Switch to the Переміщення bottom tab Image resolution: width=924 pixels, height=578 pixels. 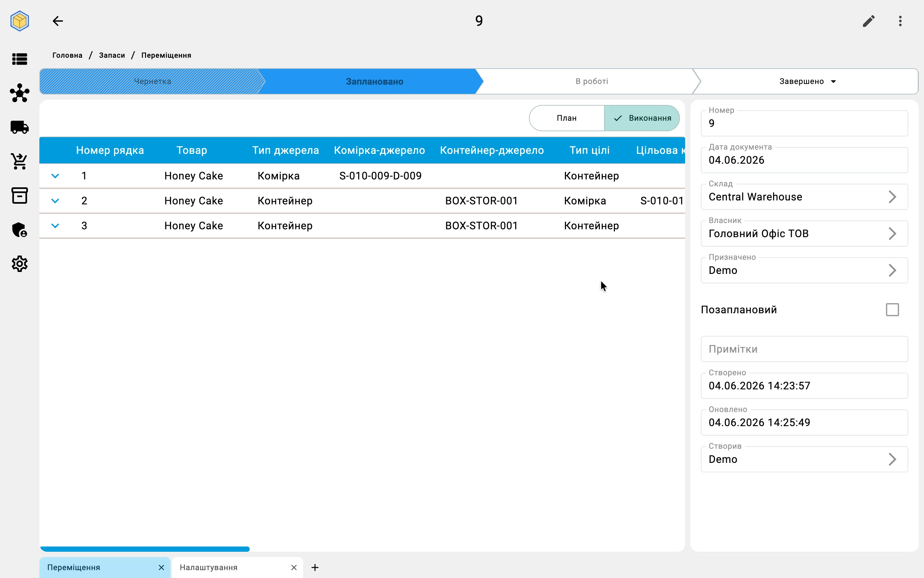(x=105, y=567)
